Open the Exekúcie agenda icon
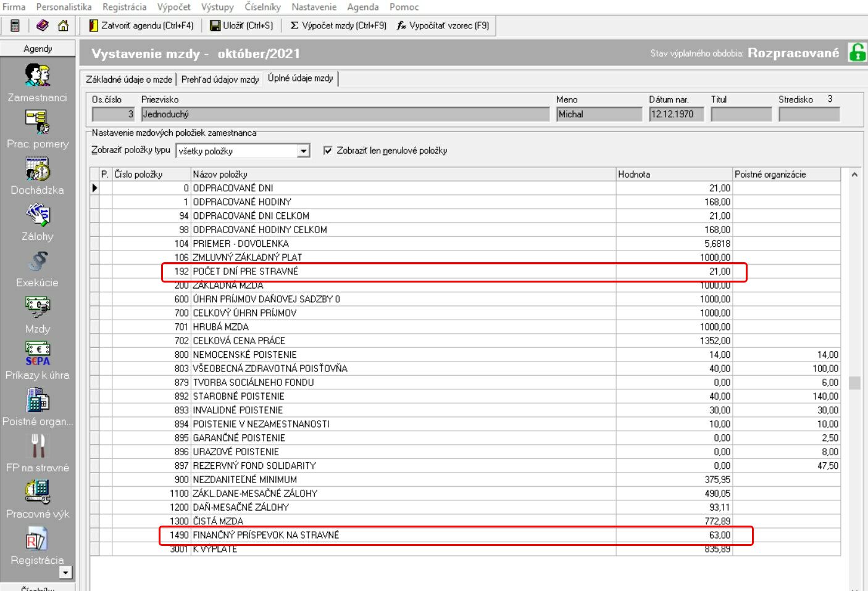 point(37,262)
